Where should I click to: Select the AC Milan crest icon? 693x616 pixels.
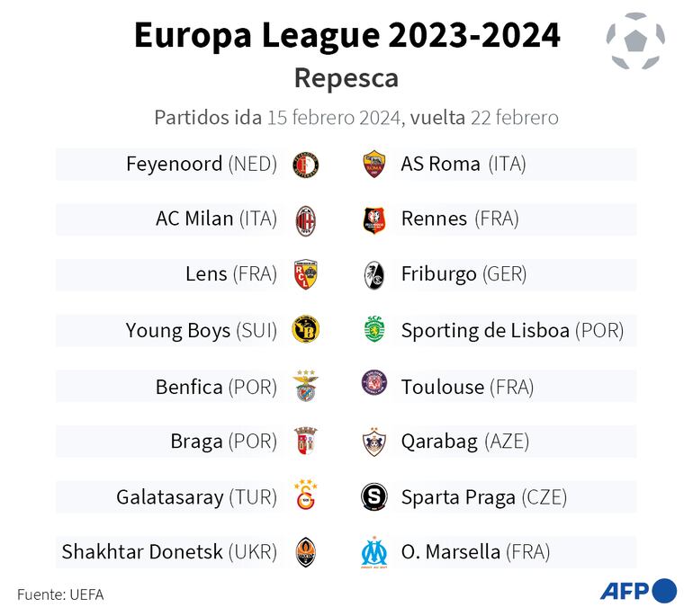tap(306, 219)
